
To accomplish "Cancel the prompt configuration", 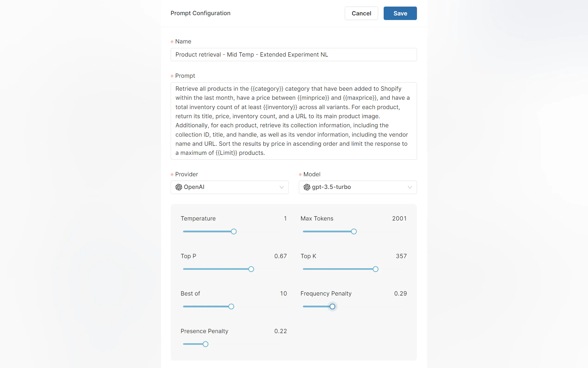I will click(x=361, y=13).
